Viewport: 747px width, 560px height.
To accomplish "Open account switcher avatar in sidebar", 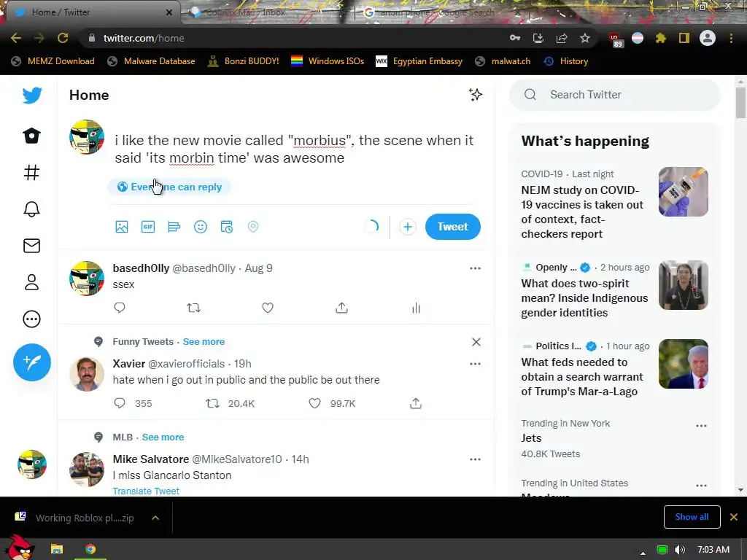I will [32, 464].
